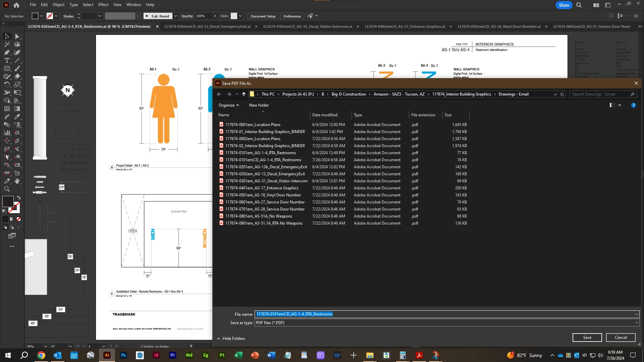Select the Selection tool arrow
644x362 pixels.
(x=7, y=36)
